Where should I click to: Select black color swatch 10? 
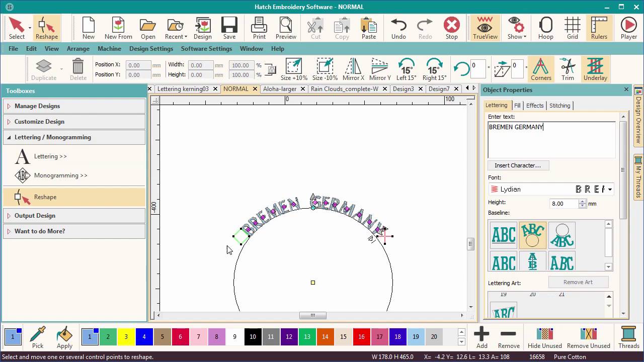(253, 337)
